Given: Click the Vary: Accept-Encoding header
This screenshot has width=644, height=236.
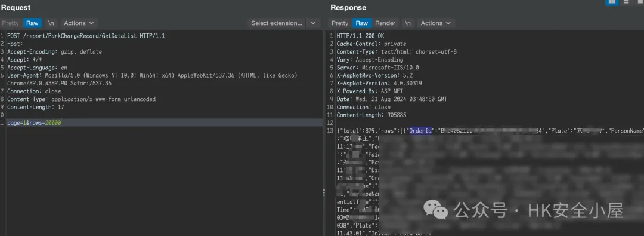Looking at the screenshot, I should (370, 60).
